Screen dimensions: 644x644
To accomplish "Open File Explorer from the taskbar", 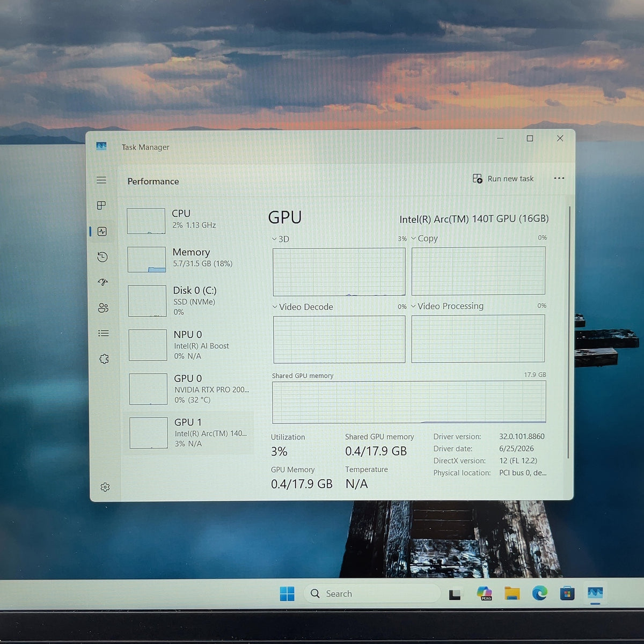I will pos(512,593).
